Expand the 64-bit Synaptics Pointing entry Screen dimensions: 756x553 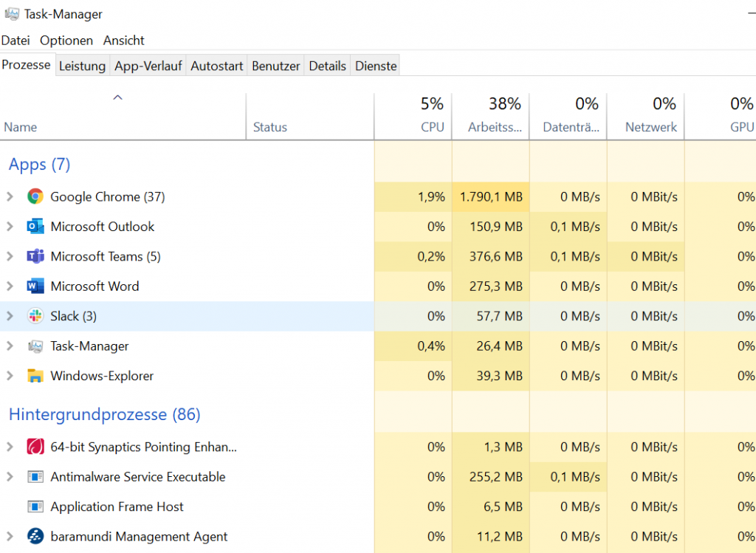coord(10,447)
